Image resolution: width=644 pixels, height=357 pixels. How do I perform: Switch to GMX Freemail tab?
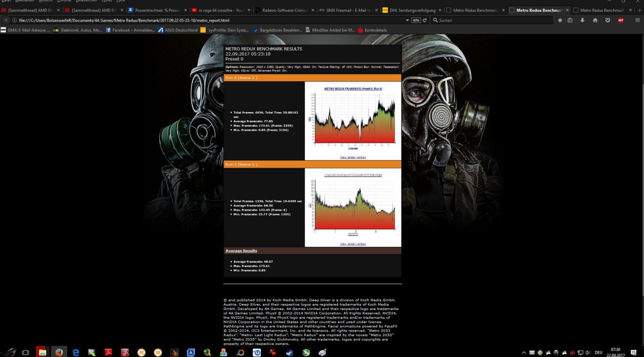[348, 10]
